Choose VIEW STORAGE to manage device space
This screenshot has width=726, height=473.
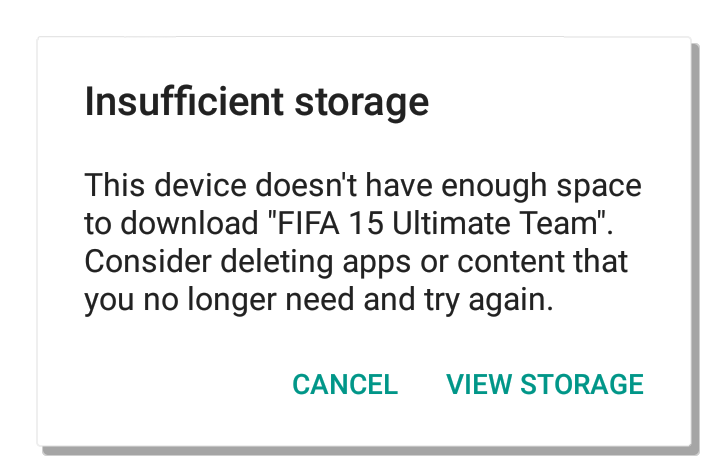point(544,385)
